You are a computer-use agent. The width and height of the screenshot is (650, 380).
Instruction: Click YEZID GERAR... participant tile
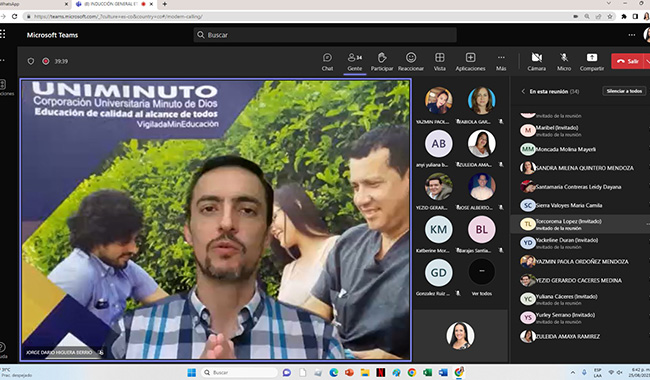tap(438, 191)
